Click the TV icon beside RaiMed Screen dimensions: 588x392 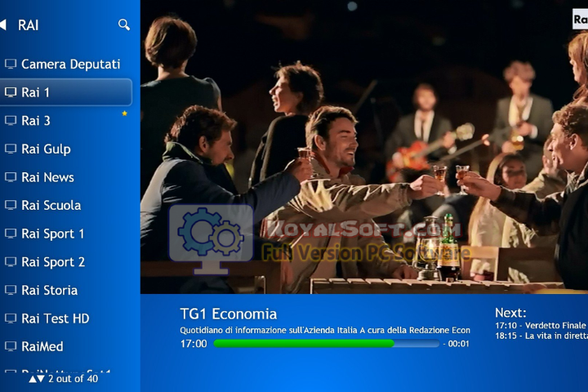[11, 346]
